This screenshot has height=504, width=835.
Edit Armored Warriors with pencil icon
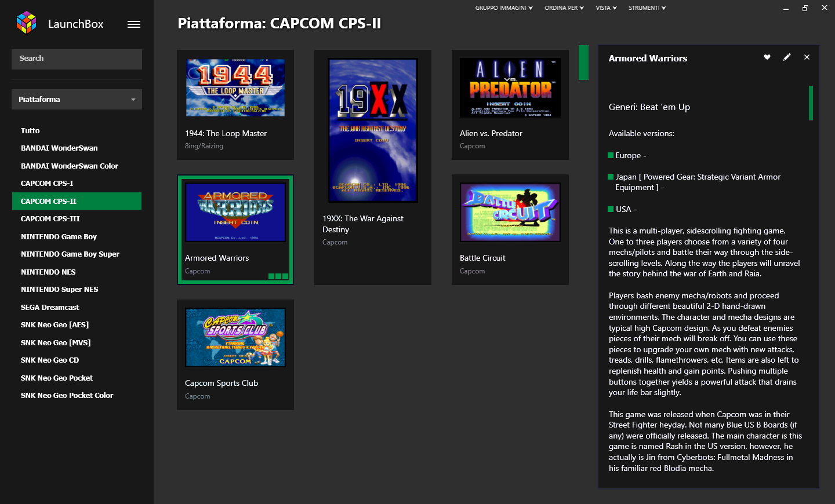point(787,57)
